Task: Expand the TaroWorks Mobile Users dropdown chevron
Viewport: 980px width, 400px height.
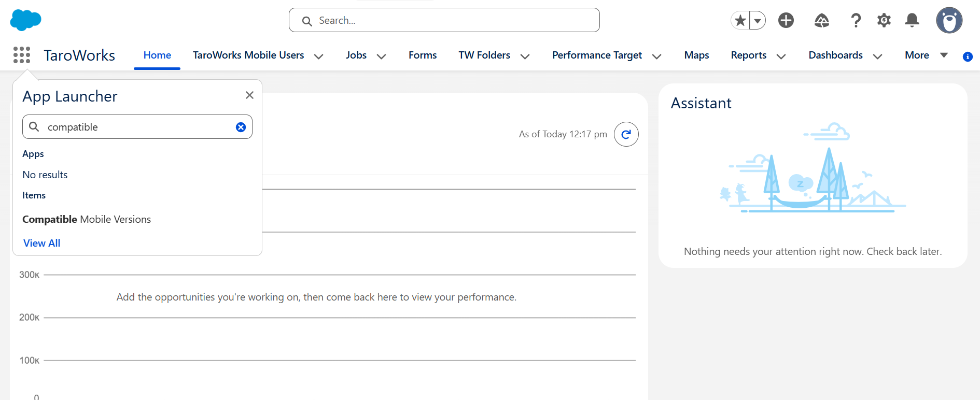Action: pos(319,56)
